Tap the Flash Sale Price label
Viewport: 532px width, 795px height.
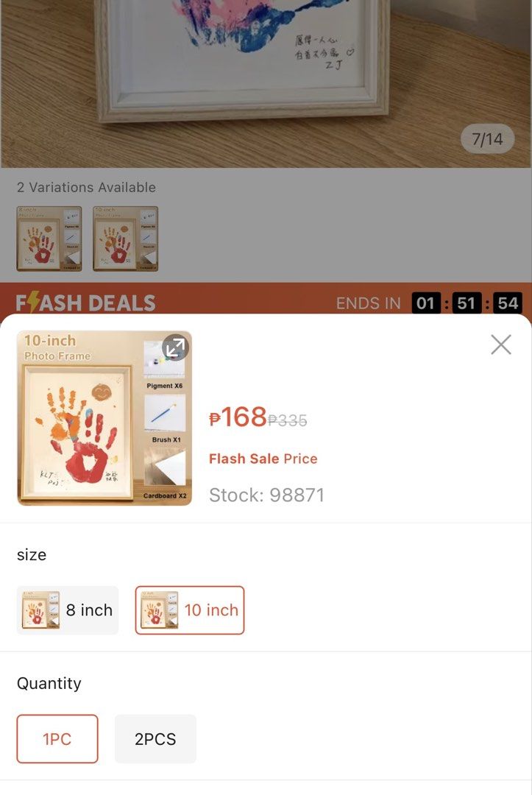coord(263,459)
